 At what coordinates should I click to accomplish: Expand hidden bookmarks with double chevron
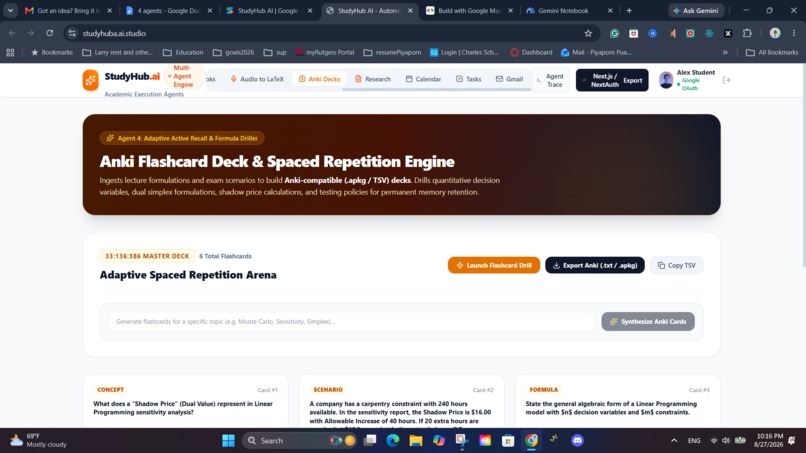coord(725,52)
